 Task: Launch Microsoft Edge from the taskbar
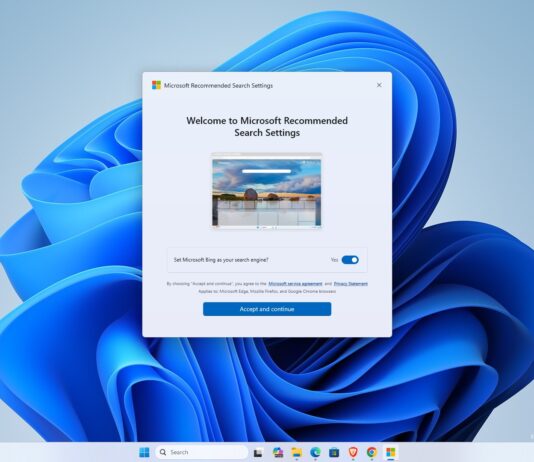tap(315, 452)
